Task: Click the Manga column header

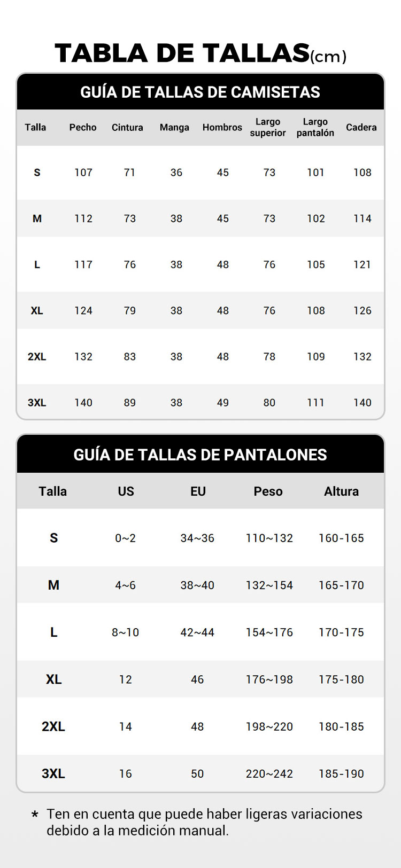Action: tap(174, 128)
